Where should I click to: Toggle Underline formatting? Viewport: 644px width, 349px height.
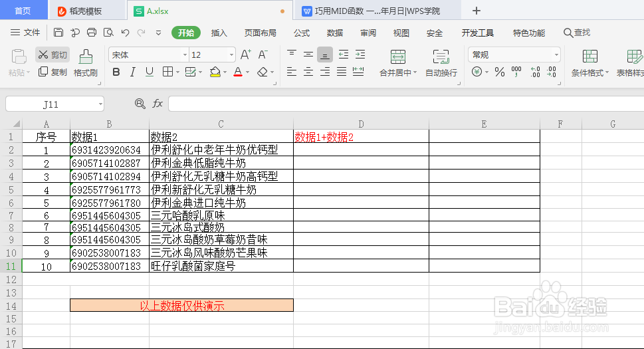click(x=150, y=72)
